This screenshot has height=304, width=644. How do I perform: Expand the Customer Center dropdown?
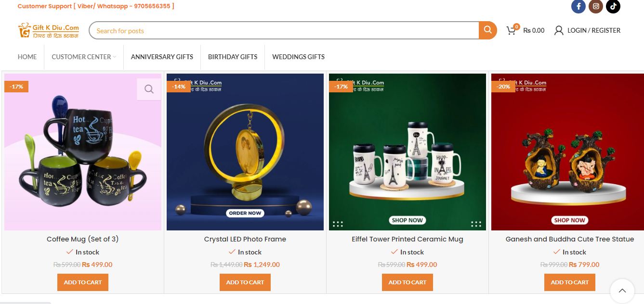pos(84,57)
